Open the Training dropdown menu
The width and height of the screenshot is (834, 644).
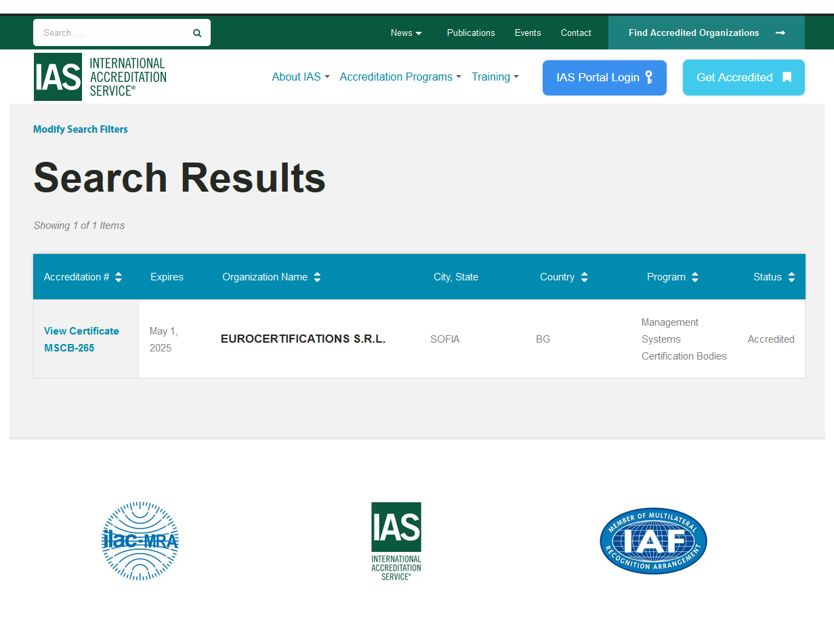coord(495,77)
